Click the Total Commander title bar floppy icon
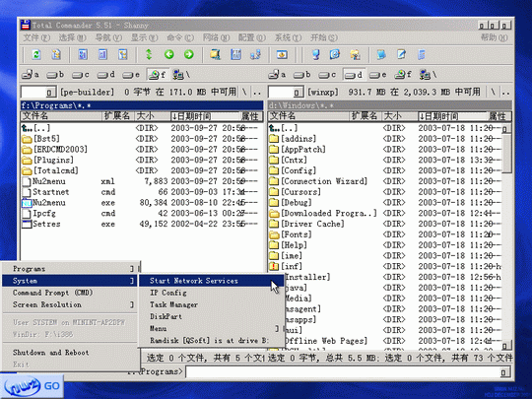The width and height of the screenshot is (532, 399). [x=26, y=25]
